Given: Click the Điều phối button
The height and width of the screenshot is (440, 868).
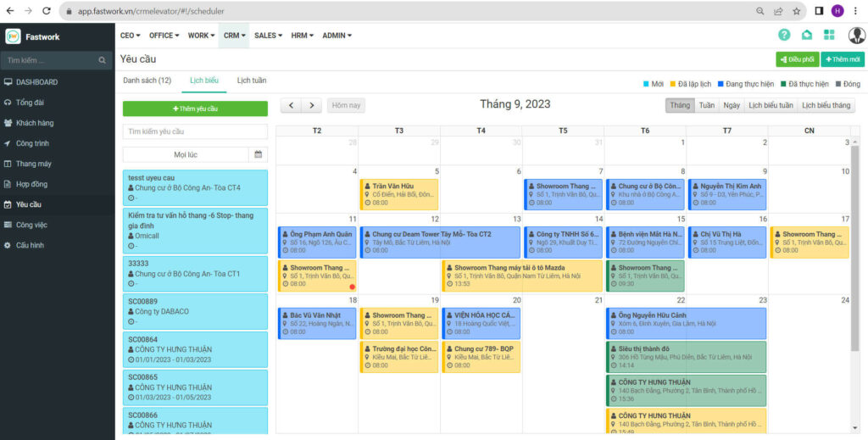Looking at the screenshot, I should pos(797,59).
